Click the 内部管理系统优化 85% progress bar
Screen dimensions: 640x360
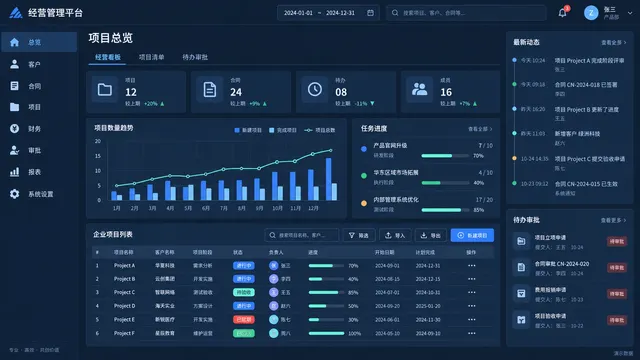coord(445,210)
